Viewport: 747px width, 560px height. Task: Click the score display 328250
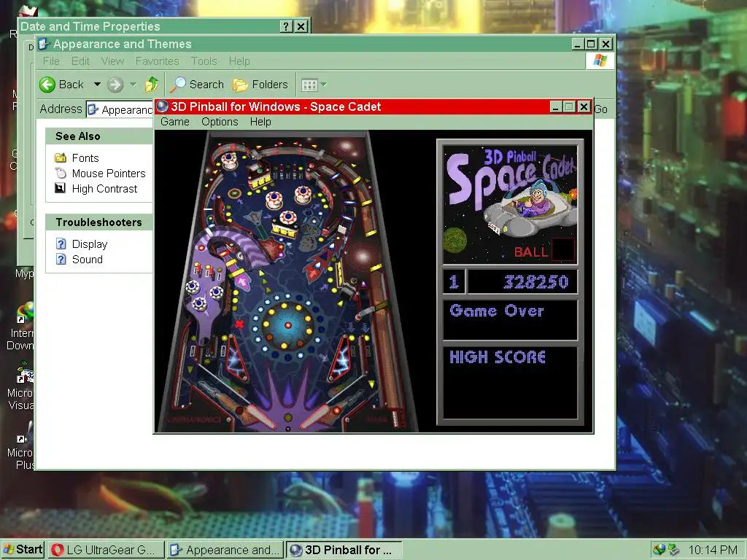click(536, 282)
